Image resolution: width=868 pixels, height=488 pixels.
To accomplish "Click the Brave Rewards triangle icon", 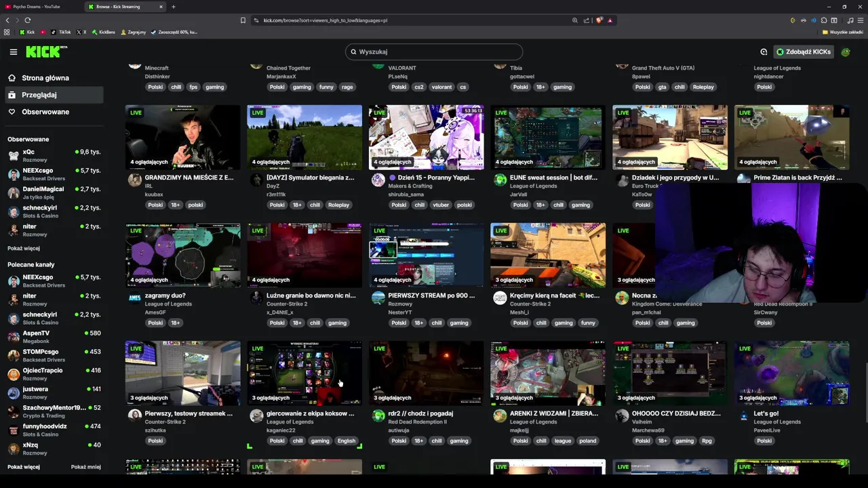I will 610,20.
